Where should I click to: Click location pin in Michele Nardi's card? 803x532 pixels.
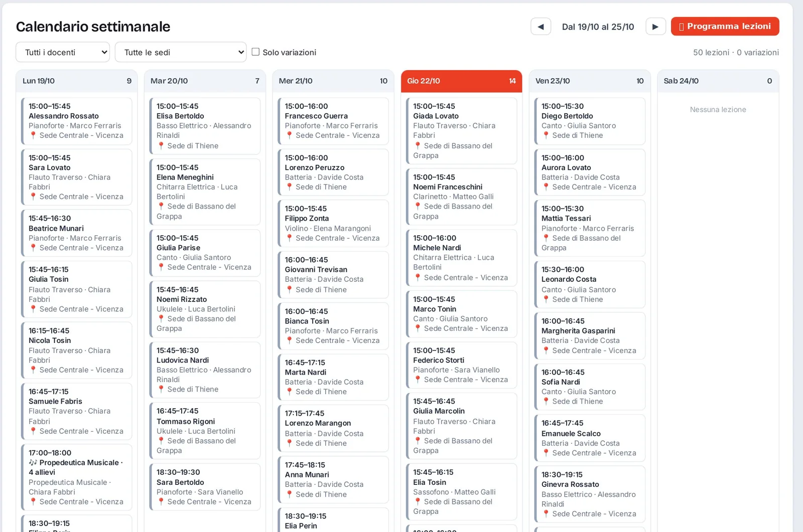(418, 277)
